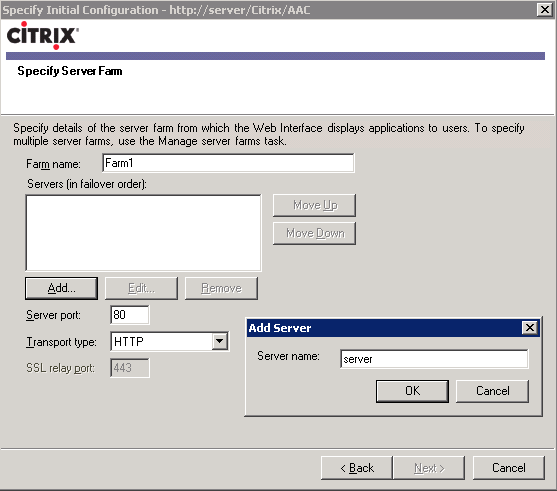Select the HTTP transport type combo box
This screenshot has width=557, height=491.
point(170,341)
